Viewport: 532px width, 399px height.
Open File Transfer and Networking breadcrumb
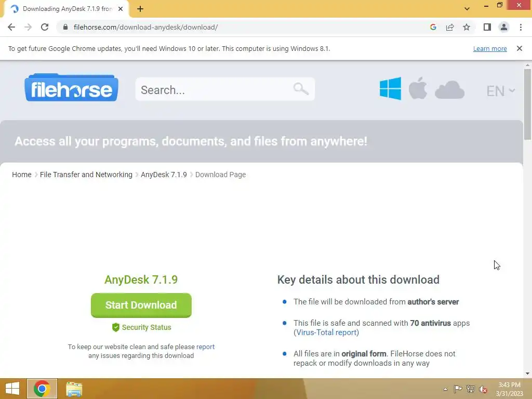click(86, 175)
